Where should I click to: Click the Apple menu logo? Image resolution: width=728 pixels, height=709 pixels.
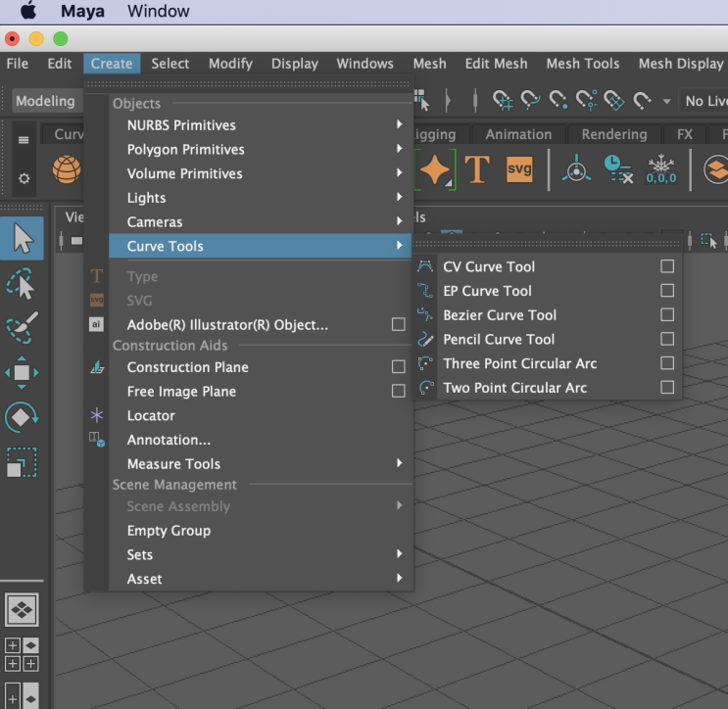point(28,12)
